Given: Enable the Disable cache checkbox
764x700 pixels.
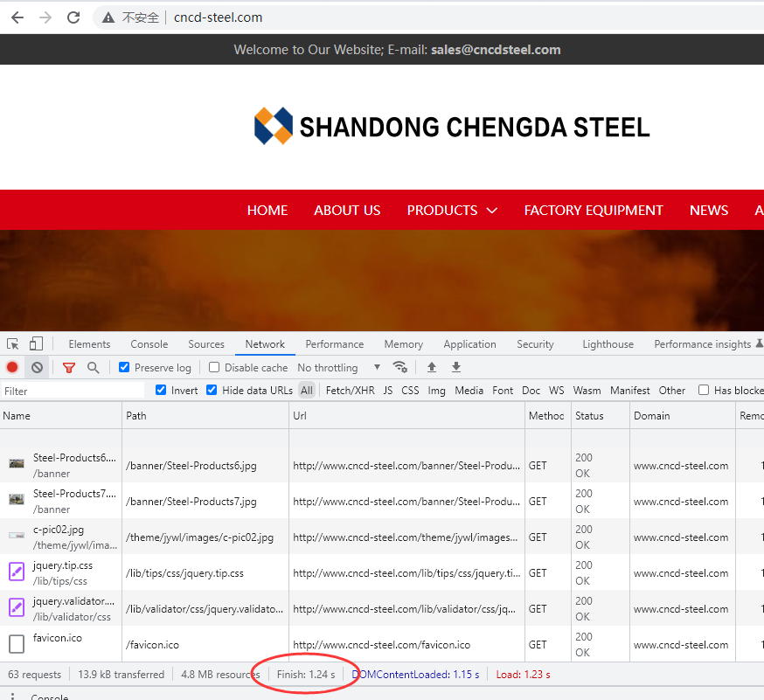Looking at the screenshot, I should point(214,368).
